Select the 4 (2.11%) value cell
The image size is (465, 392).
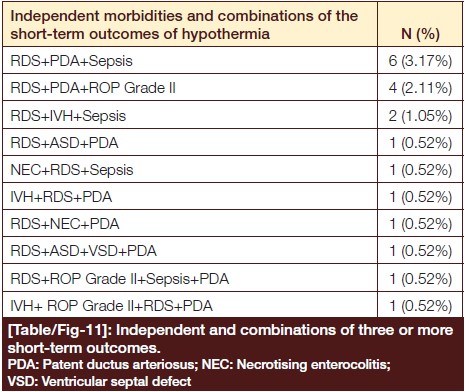420,88
